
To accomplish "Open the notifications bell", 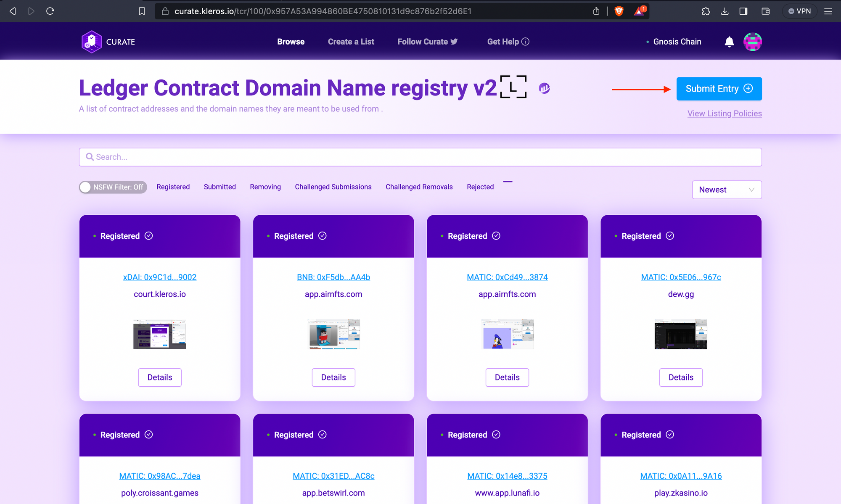I will point(729,42).
